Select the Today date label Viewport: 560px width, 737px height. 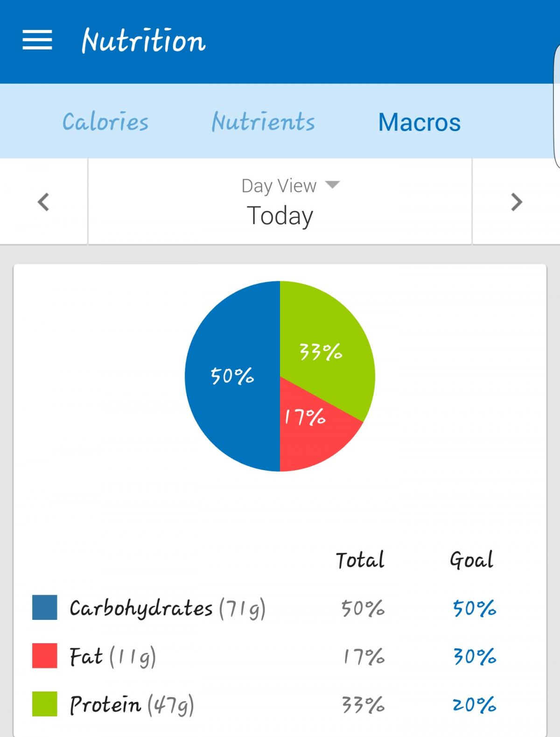(280, 215)
